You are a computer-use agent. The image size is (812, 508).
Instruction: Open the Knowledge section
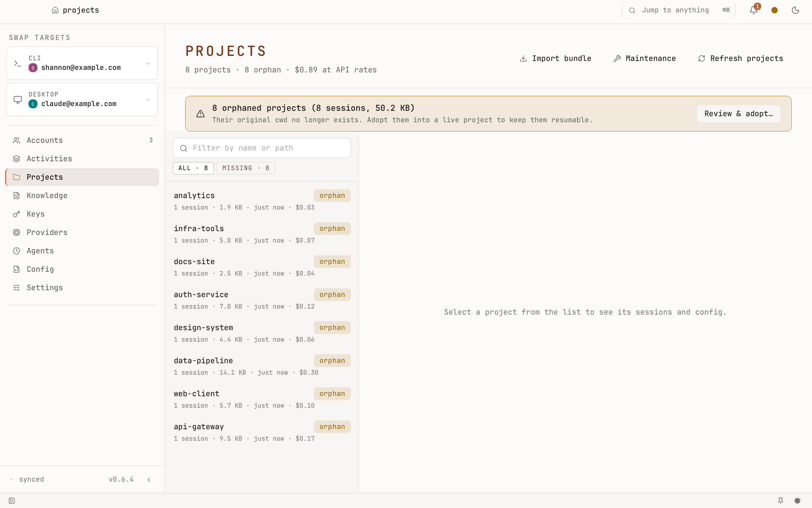click(82, 196)
